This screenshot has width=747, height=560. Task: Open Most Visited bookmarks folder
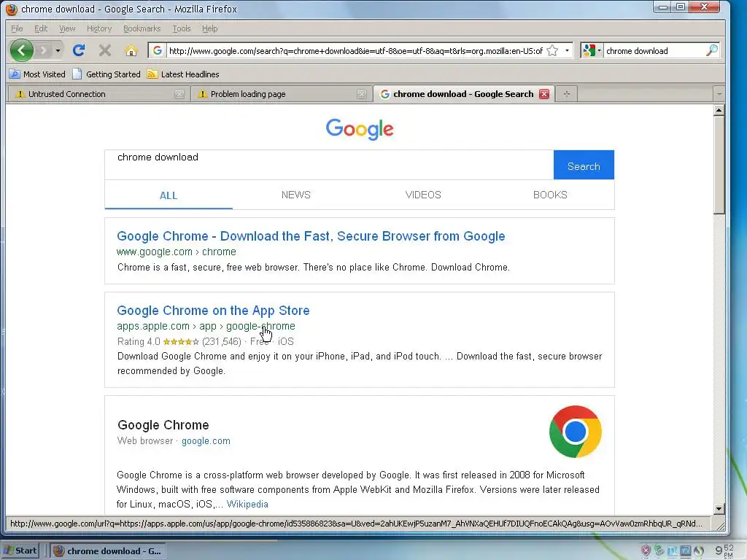click(x=38, y=74)
